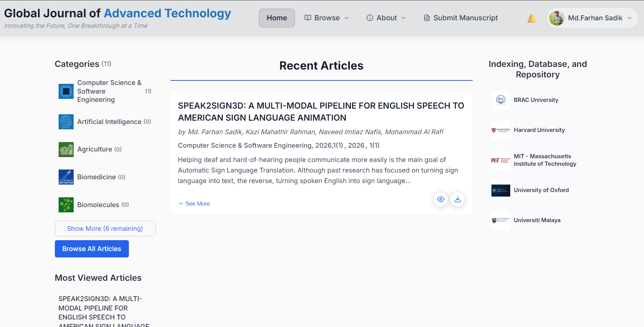Click the article authors line
Viewport: 644px width, 327px height.
pyautogui.click(x=311, y=132)
